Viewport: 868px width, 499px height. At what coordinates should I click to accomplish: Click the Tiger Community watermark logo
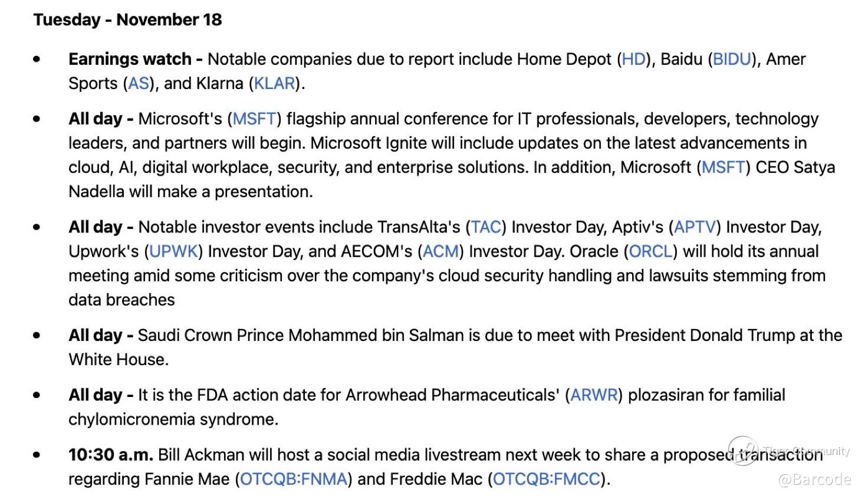743,451
